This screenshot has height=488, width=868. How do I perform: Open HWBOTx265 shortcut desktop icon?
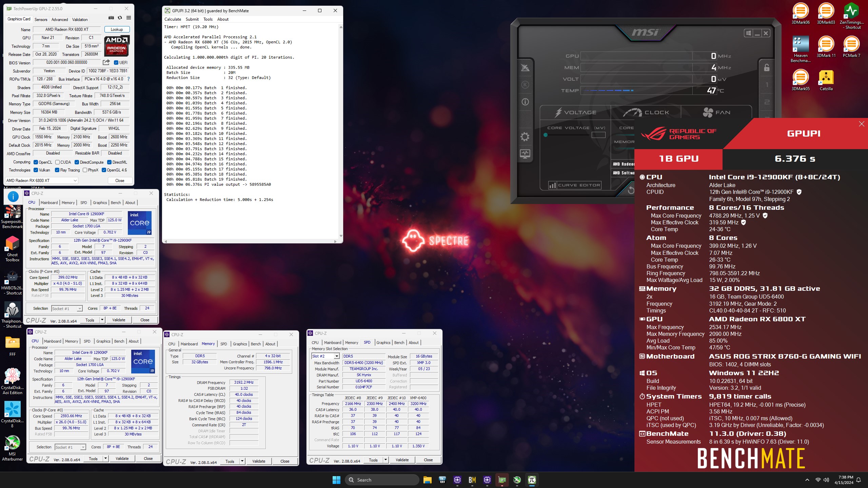click(13, 282)
